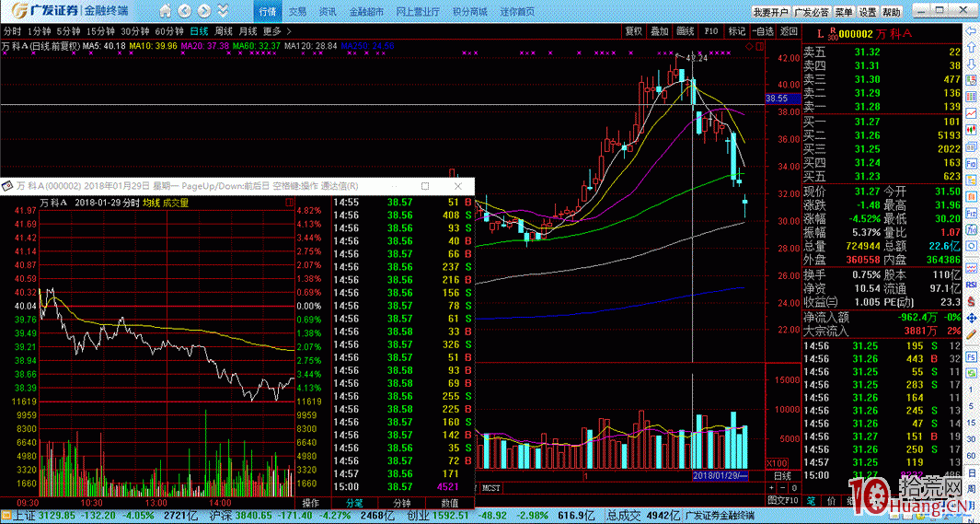Go back with the left arrow toolbar icon
This screenshot has width=980, height=524.
tap(185, 11)
